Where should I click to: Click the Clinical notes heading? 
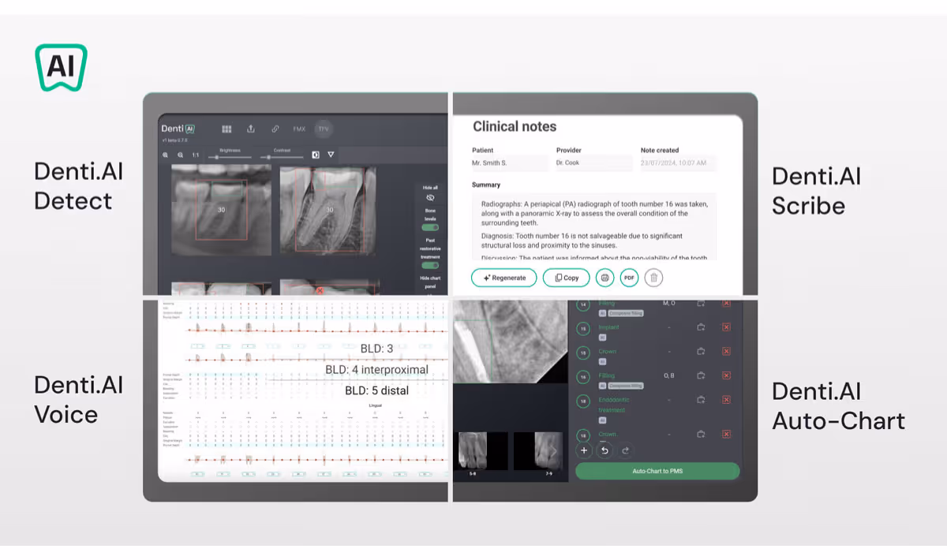(x=515, y=126)
